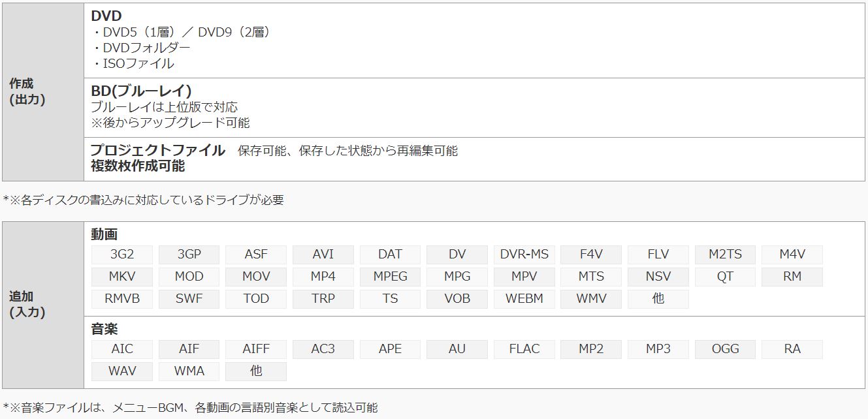The image size is (868, 419).
Task: Select the RM format tag
Action: pyautogui.click(x=792, y=277)
